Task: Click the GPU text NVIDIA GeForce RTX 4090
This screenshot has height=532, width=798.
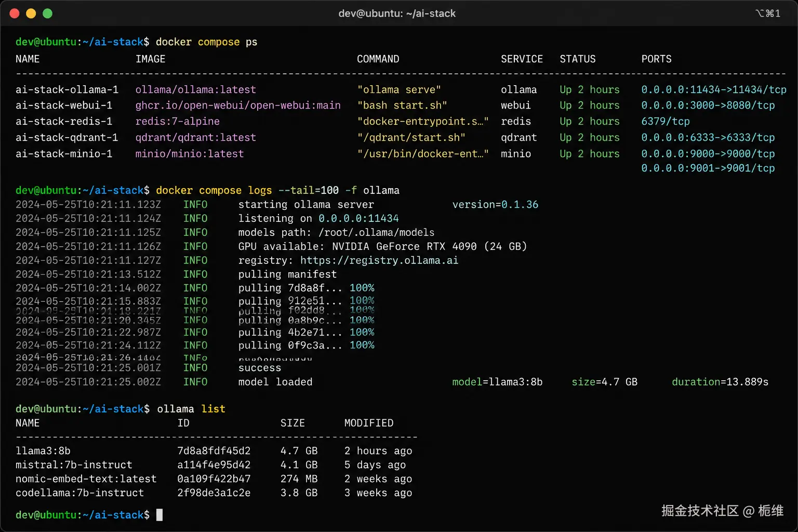Action: coord(404,247)
